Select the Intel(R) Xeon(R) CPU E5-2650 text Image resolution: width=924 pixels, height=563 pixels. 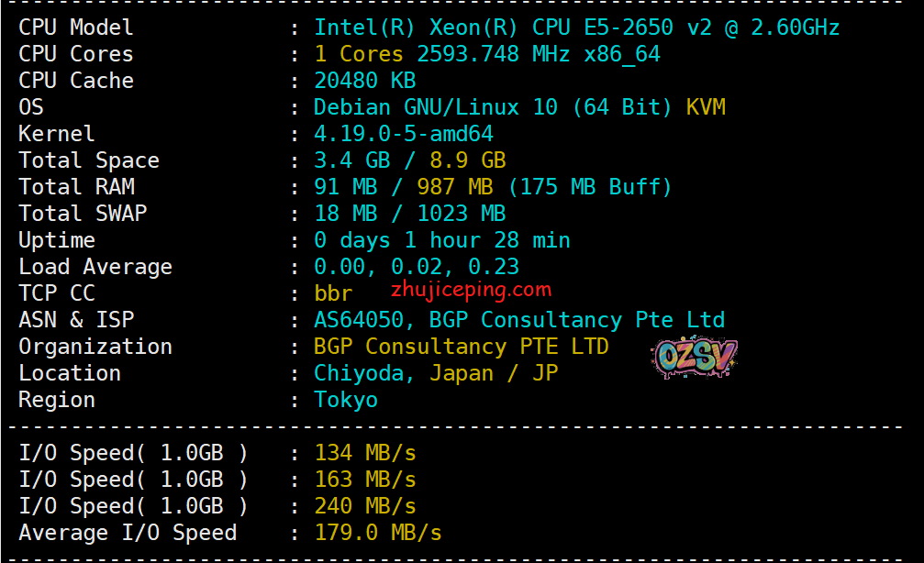click(x=494, y=28)
